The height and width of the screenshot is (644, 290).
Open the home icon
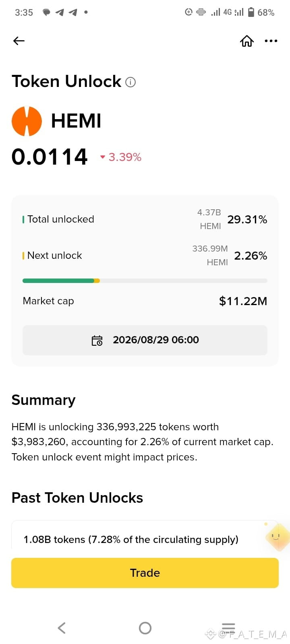246,41
